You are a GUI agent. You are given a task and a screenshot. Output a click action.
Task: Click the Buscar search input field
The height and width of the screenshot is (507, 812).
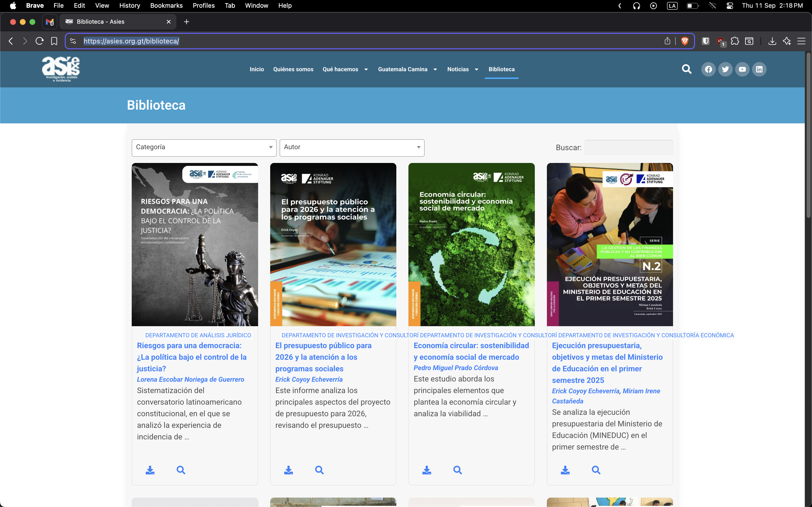pos(629,148)
